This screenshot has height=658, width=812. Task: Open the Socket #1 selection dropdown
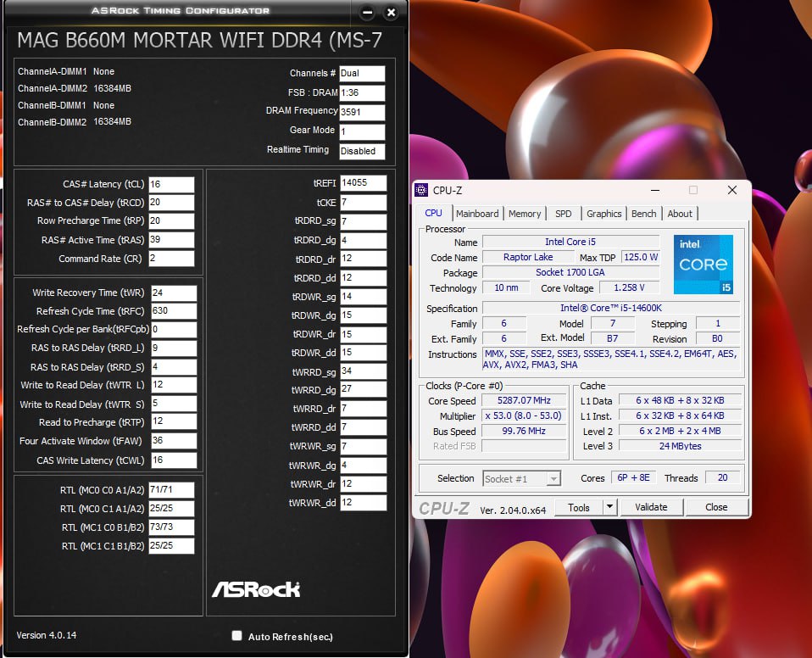tap(521, 479)
